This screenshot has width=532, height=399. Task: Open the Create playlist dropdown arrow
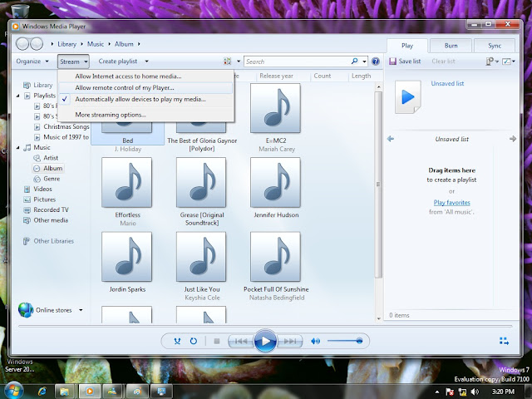[146, 61]
